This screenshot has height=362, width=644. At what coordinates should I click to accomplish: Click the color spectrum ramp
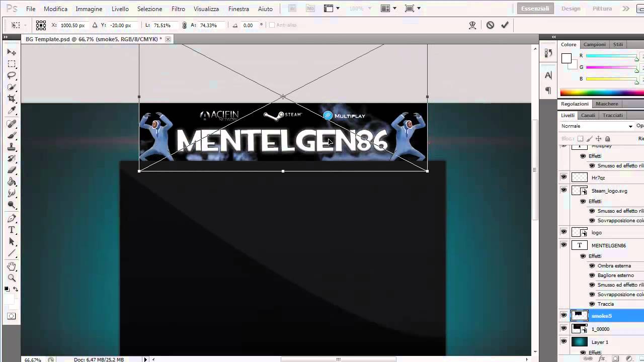point(602,93)
